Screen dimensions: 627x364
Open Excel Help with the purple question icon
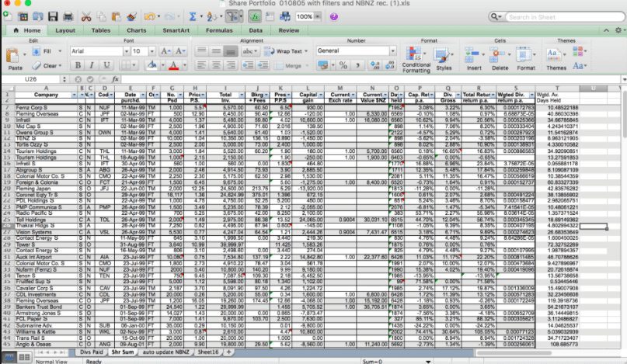(x=334, y=17)
